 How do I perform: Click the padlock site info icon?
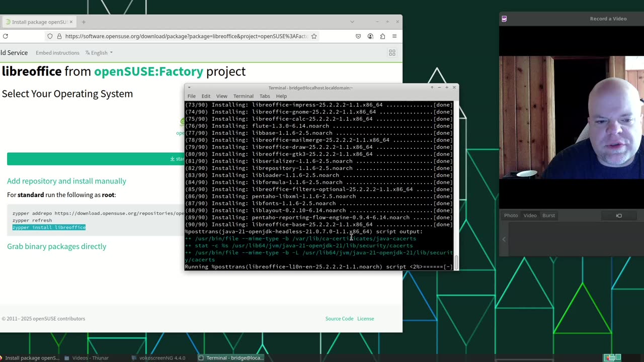click(x=59, y=36)
